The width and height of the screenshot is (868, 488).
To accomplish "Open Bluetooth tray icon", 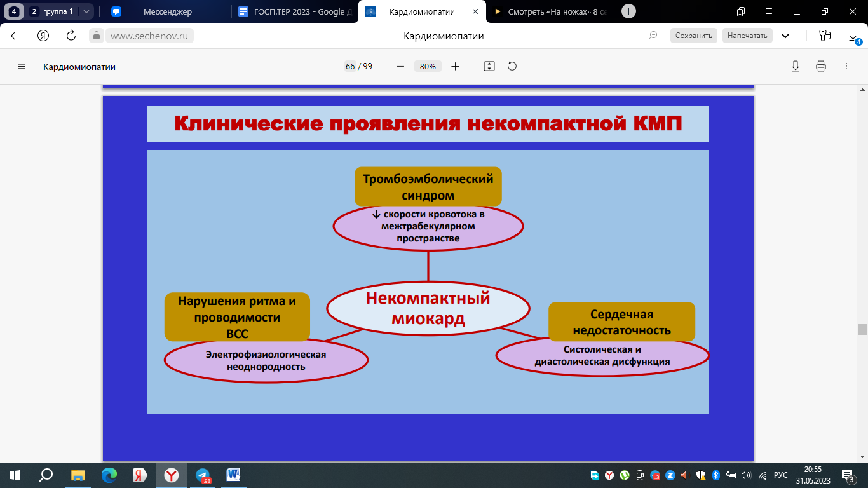I will coord(715,475).
